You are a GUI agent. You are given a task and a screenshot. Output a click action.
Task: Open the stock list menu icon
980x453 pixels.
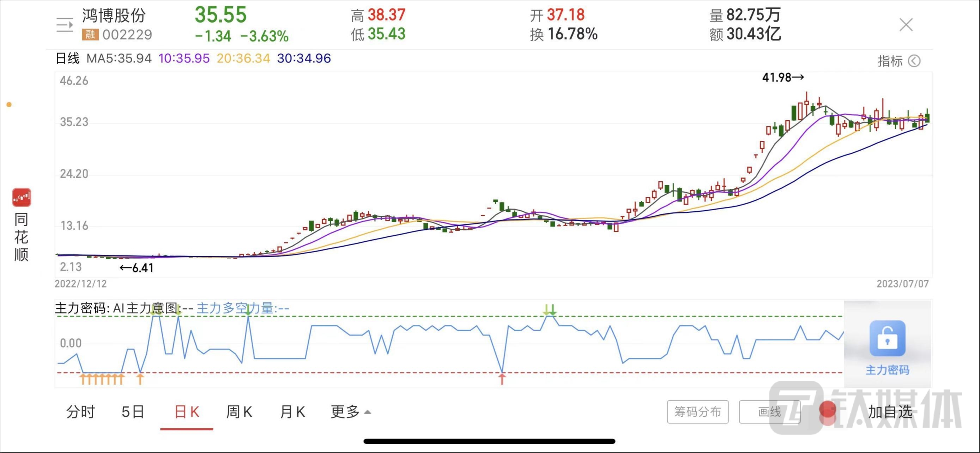pyautogui.click(x=64, y=25)
